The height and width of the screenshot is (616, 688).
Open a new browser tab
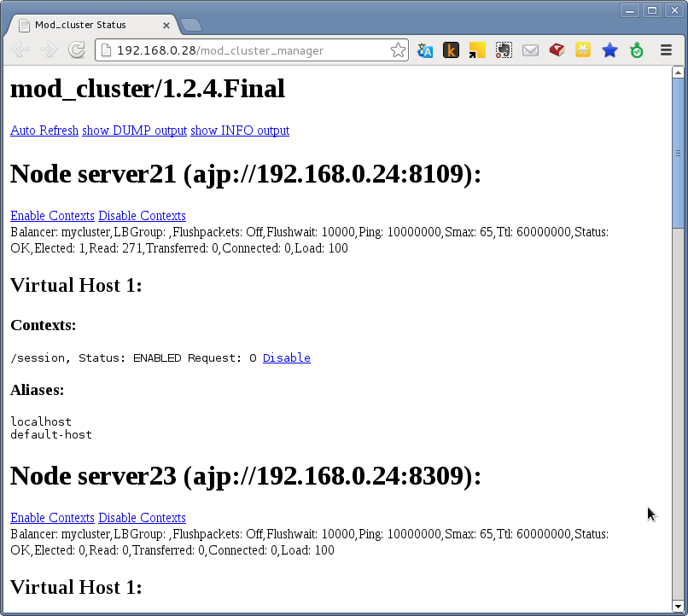pyautogui.click(x=191, y=25)
